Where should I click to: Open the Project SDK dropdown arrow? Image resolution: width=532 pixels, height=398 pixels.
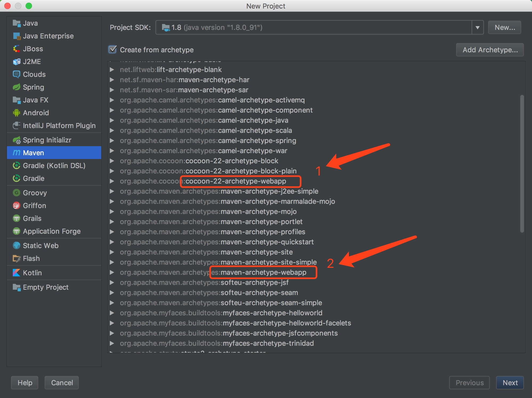(477, 27)
